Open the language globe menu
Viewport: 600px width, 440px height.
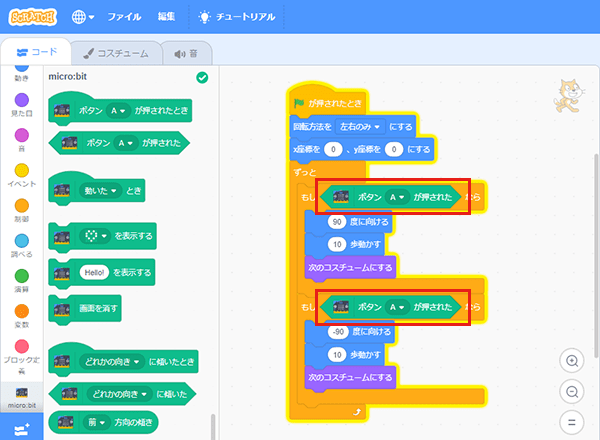point(83,17)
